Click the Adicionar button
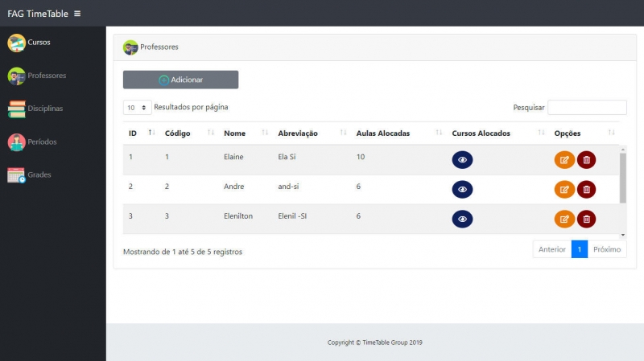644x361 pixels. click(180, 80)
